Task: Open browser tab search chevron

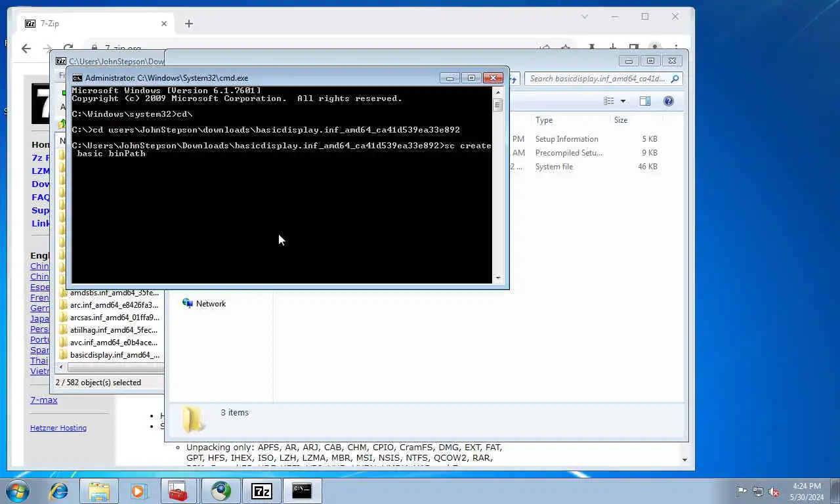Action: click(585, 16)
